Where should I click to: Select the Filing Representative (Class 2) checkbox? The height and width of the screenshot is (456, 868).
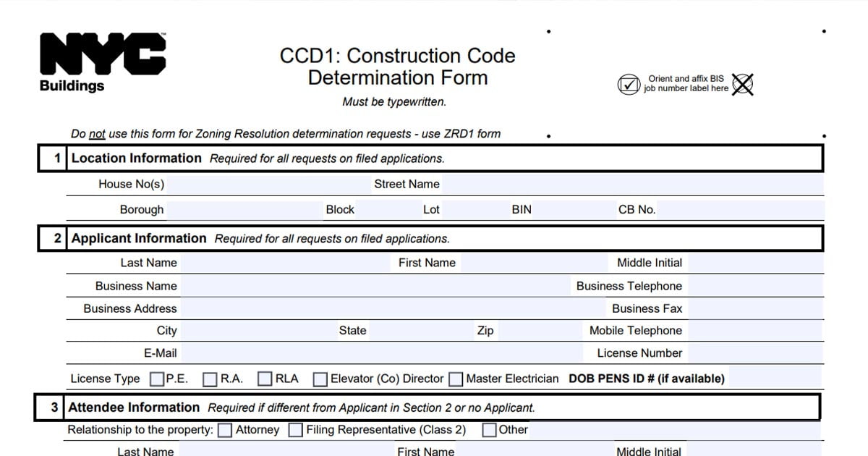coord(295,430)
